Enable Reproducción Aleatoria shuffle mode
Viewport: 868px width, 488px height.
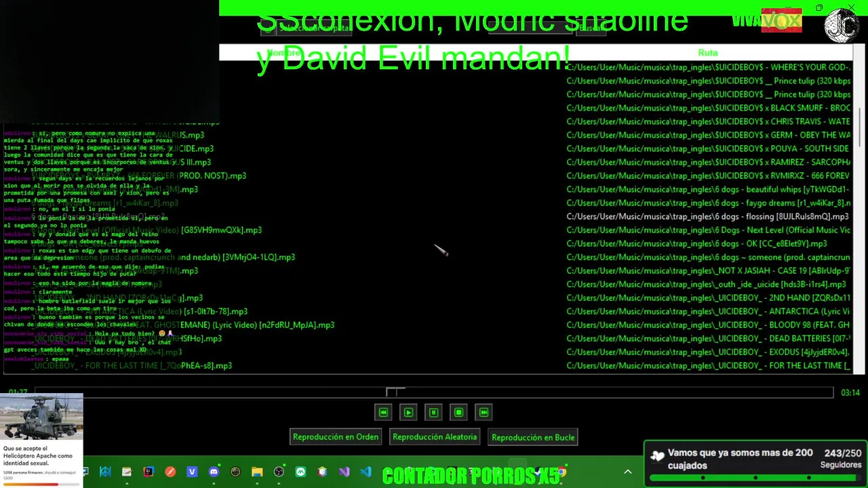click(435, 437)
